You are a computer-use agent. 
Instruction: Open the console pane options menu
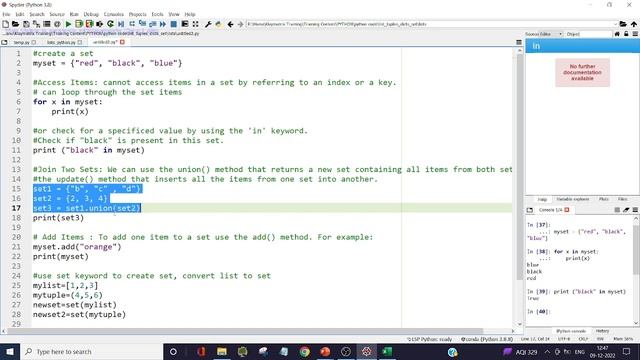click(635, 210)
